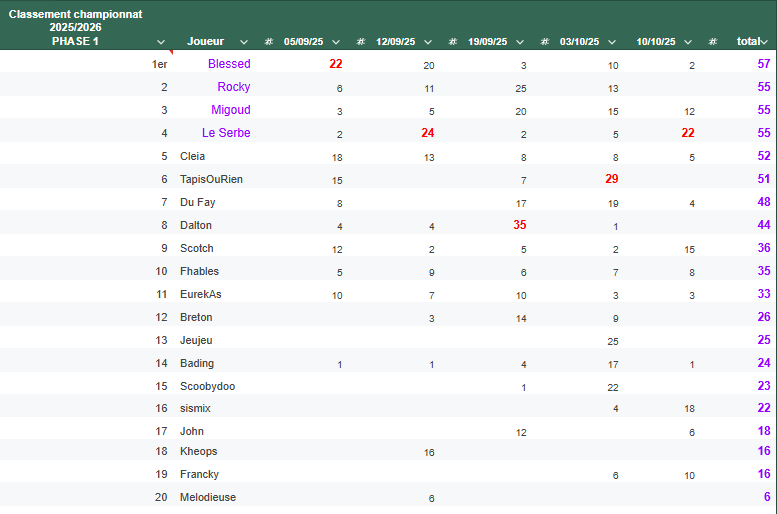Open the 12/09/25 filter dropdown arrow
This screenshot has width=777, height=514.
pyautogui.click(x=428, y=42)
